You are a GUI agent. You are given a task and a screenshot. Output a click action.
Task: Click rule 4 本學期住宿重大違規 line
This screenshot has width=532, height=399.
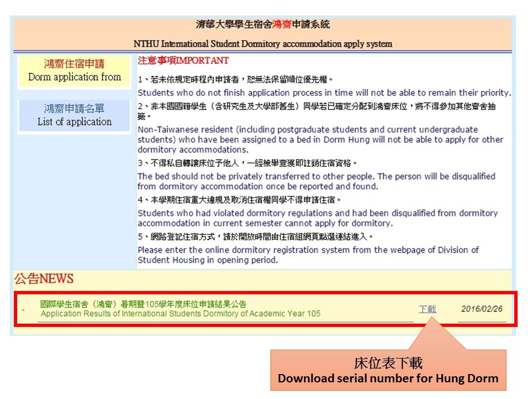[239, 200]
